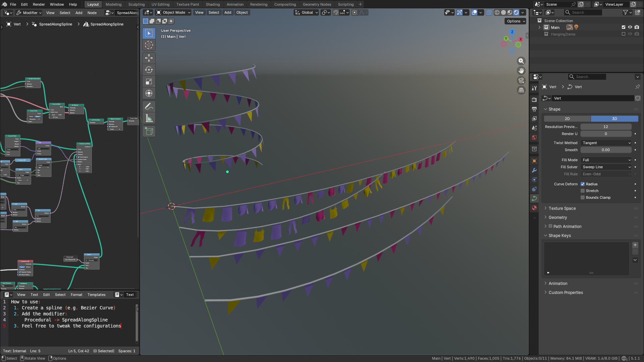This screenshot has height=362, width=644.
Task: Select the Transform tool
Action: click(x=149, y=93)
